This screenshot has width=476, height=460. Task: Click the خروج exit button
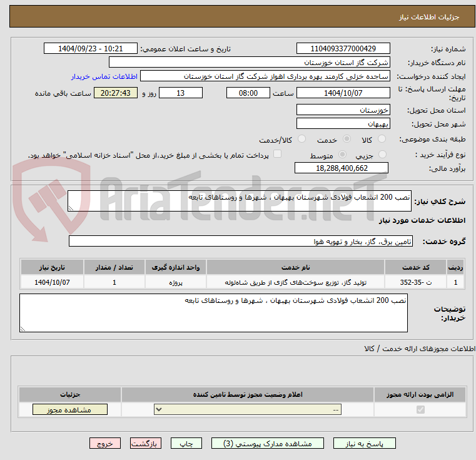pyautogui.click(x=104, y=443)
